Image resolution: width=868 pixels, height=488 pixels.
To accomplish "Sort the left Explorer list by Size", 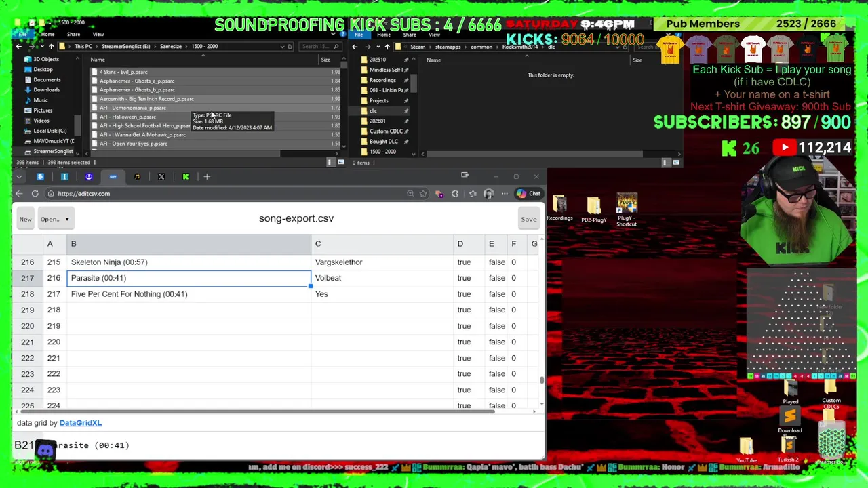I will coord(325,60).
